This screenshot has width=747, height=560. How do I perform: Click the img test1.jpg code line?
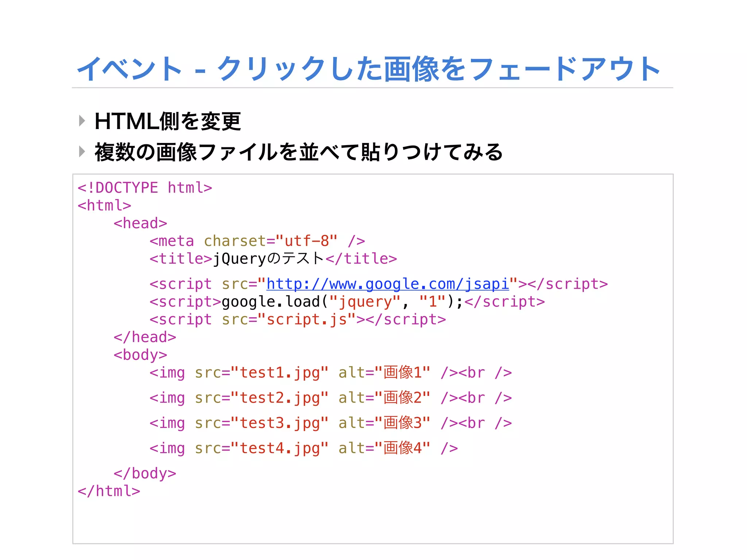coord(330,373)
